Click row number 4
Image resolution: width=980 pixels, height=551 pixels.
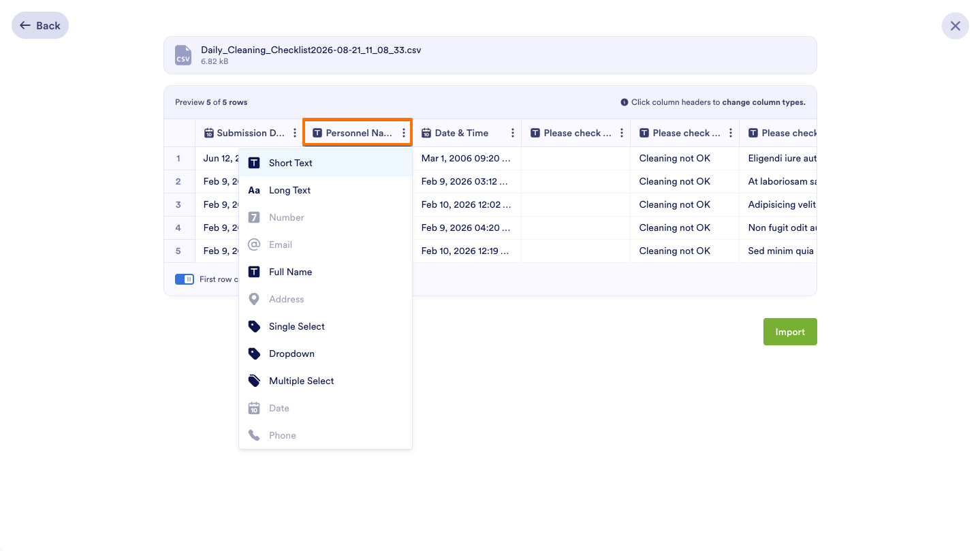178,227
